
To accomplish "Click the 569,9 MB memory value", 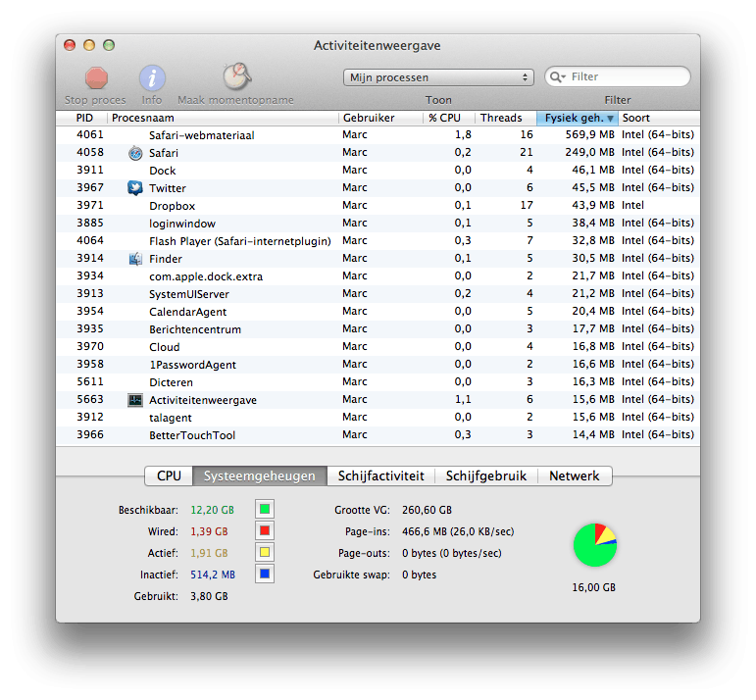I will pos(589,134).
